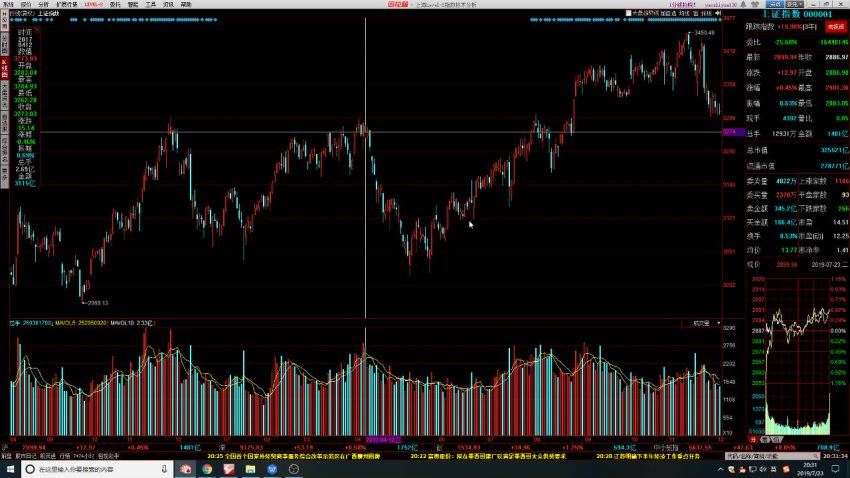
Task: Click the taskbar clock showing 20:31
Action: pos(810,469)
